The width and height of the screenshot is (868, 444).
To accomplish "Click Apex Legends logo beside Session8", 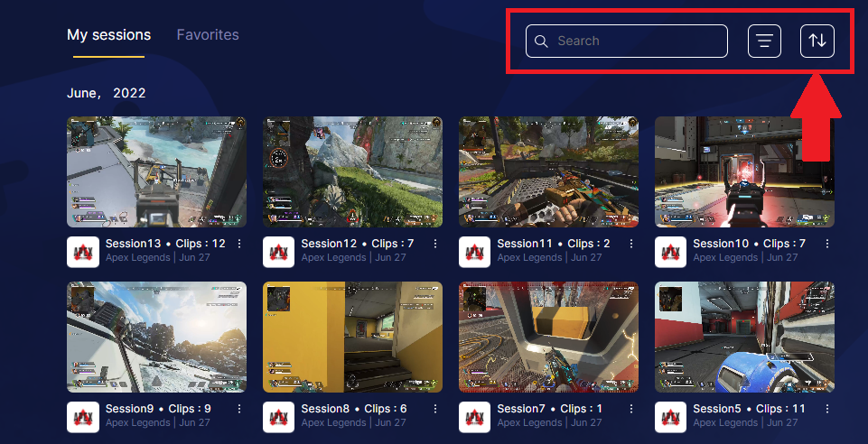I will pos(278,418).
